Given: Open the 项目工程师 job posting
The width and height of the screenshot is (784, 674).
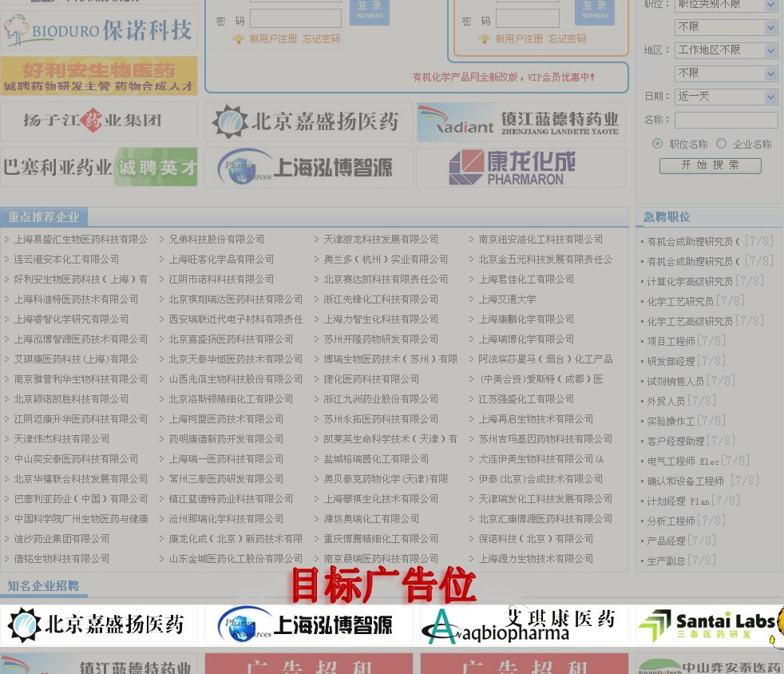Looking at the screenshot, I should [x=671, y=342].
